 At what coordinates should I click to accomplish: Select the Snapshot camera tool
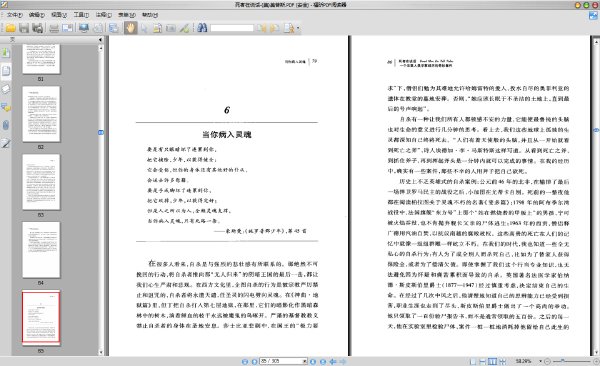[x=171, y=28]
